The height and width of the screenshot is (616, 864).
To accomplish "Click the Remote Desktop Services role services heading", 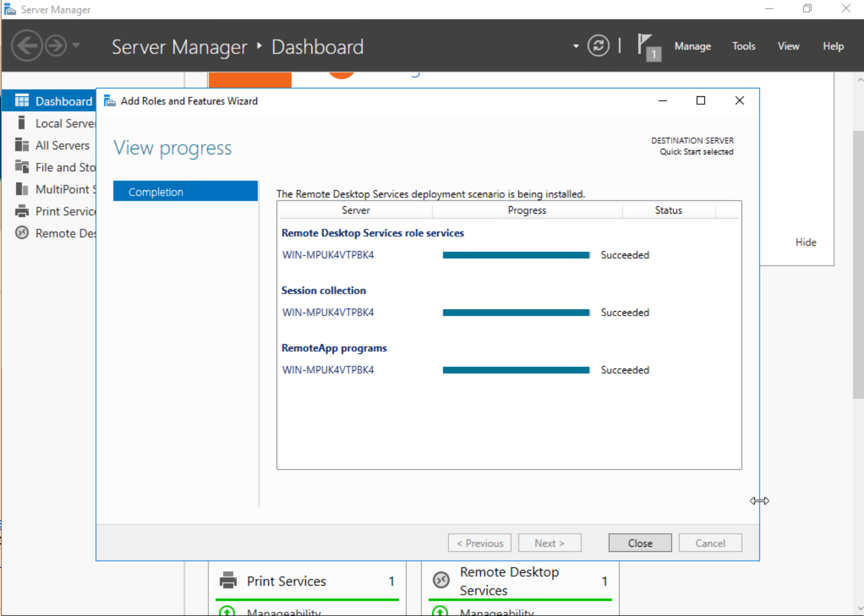I will tap(373, 233).
